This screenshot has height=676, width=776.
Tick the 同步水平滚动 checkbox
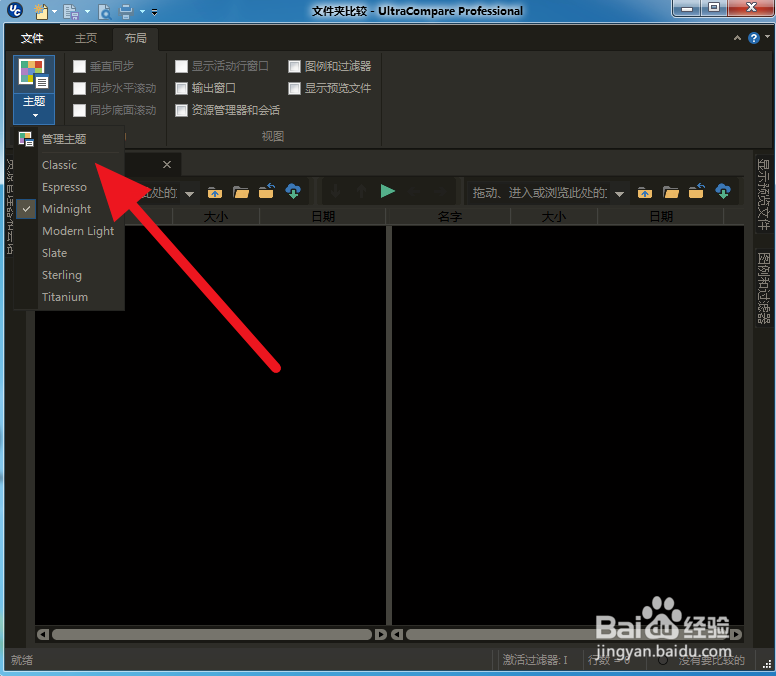79,88
